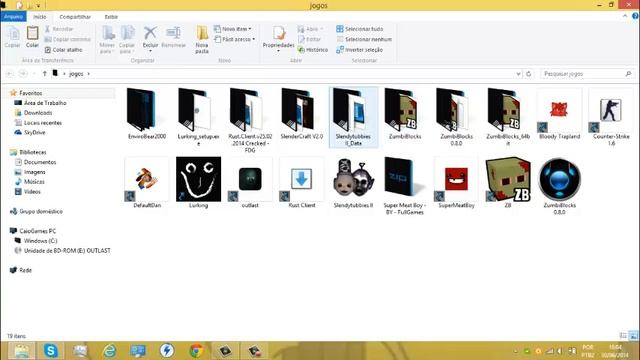Viewport: 640px width, 360px height.
Task: Collapse the ribbon with the chevron
Action: (625, 16)
